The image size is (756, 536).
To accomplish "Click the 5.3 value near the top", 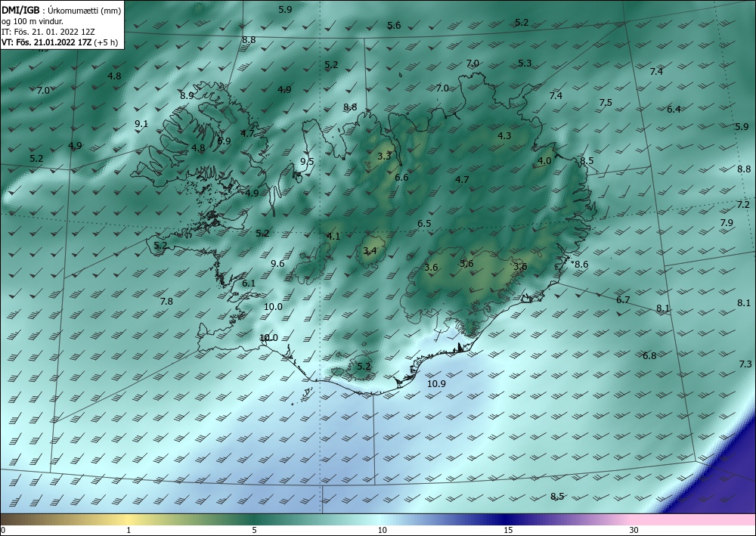I will [x=525, y=64].
